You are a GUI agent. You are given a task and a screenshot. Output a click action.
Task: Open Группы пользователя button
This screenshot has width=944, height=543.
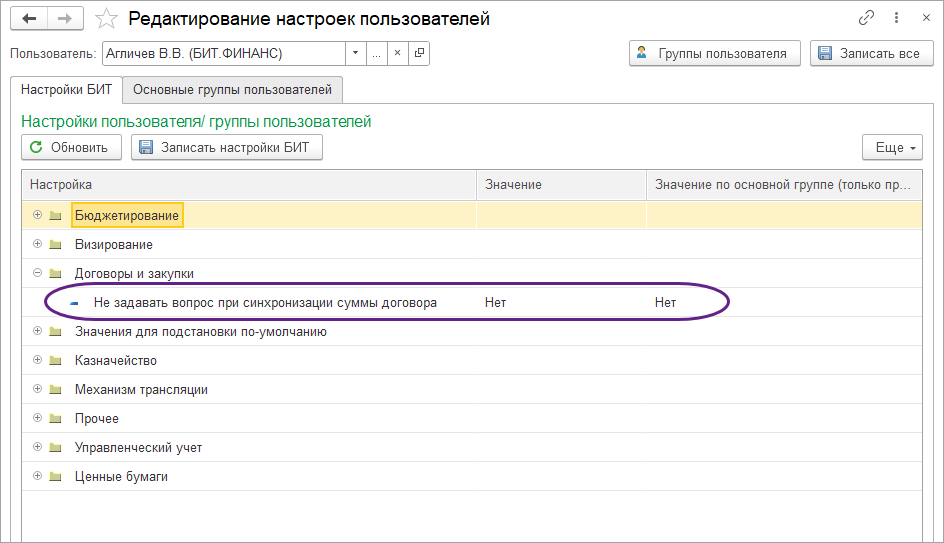point(714,53)
